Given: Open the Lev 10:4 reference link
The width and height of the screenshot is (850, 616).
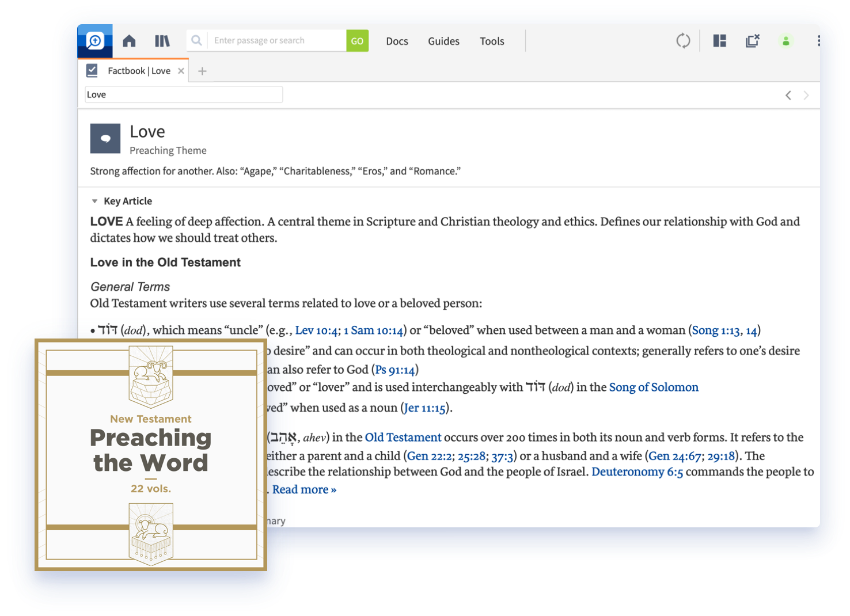Looking at the screenshot, I should point(316,330).
